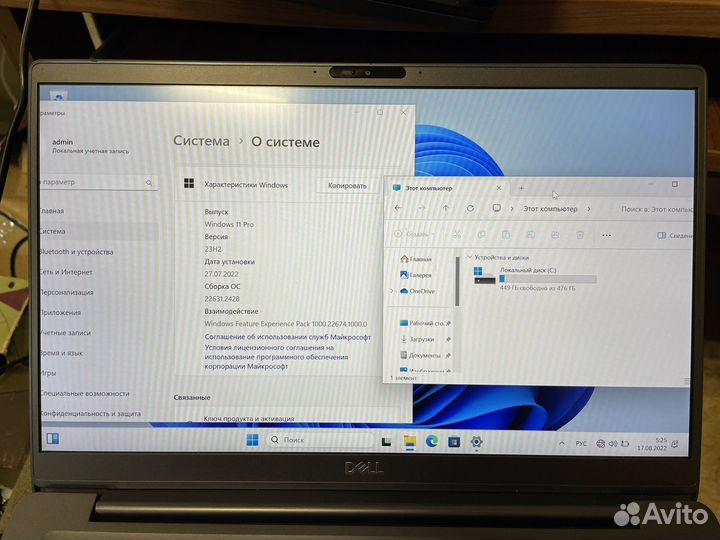Open the Windows Start menu
This screenshot has width=720, height=540.
pos(252,440)
